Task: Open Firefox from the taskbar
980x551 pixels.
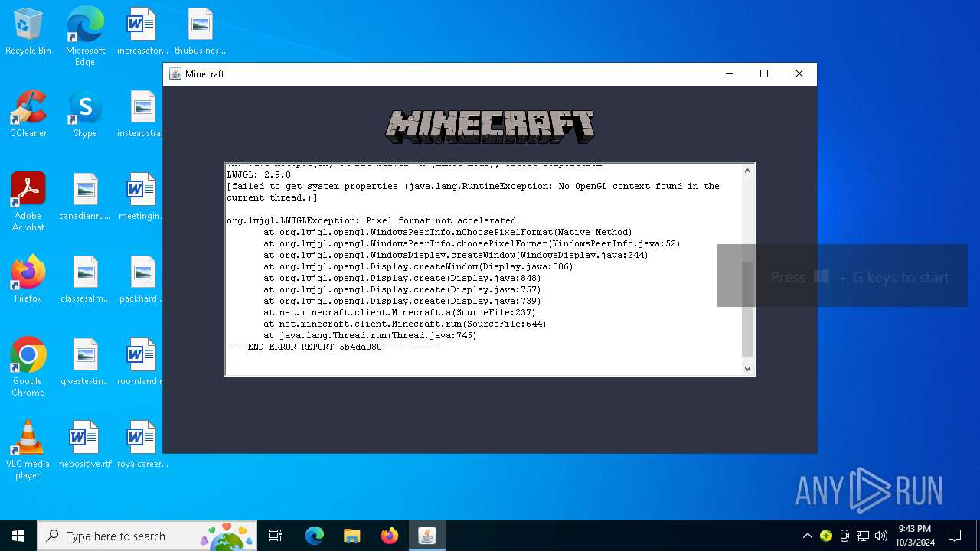Action: click(x=389, y=536)
